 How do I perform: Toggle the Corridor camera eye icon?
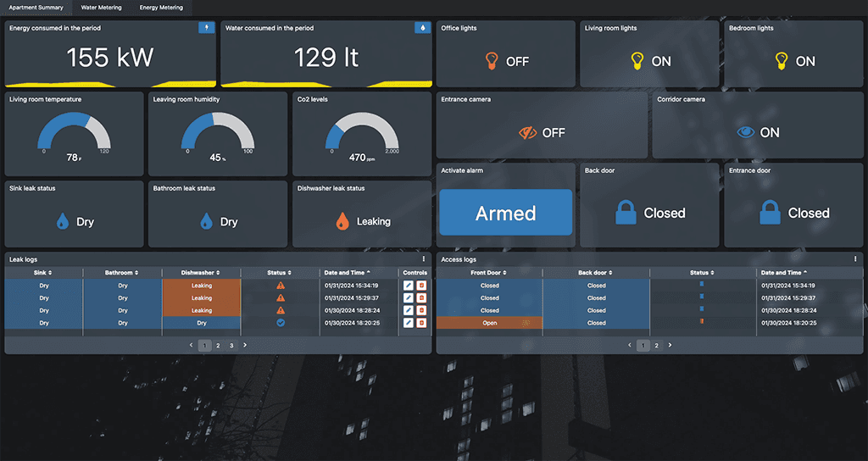pyautogui.click(x=745, y=132)
